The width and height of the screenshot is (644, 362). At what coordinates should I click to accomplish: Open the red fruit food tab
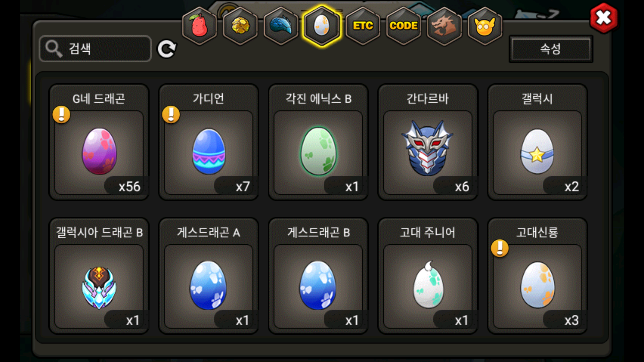[x=200, y=26]
